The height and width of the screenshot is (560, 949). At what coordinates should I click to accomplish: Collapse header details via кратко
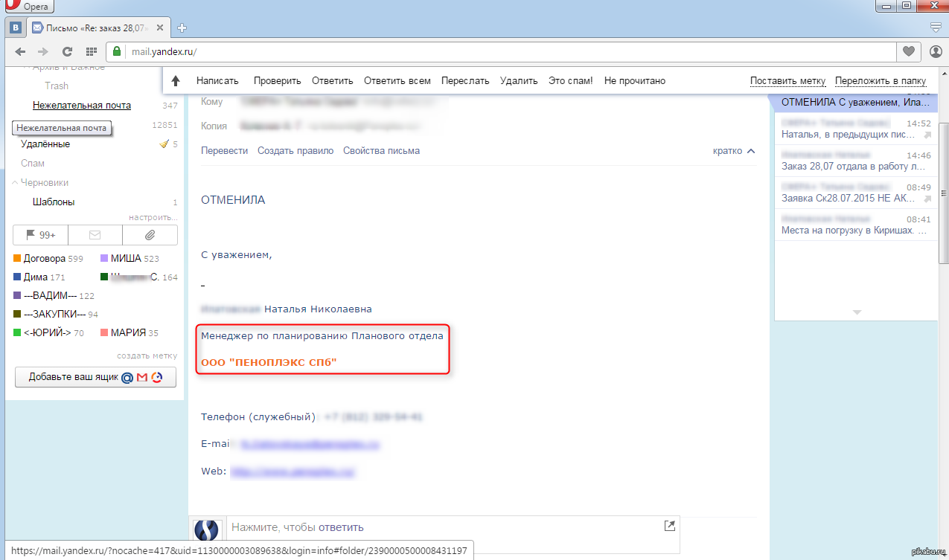(733, 150)
